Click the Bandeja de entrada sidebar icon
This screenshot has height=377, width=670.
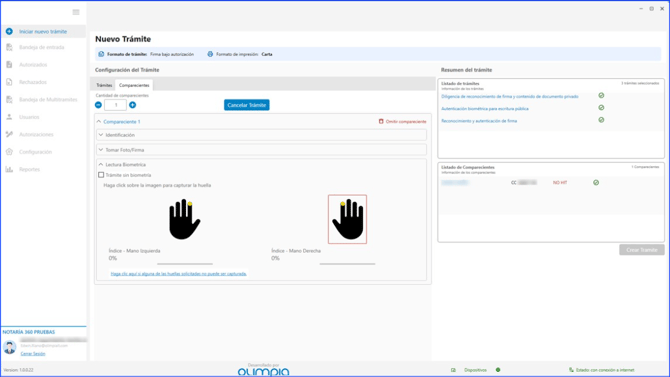click(x=9, y=47)
